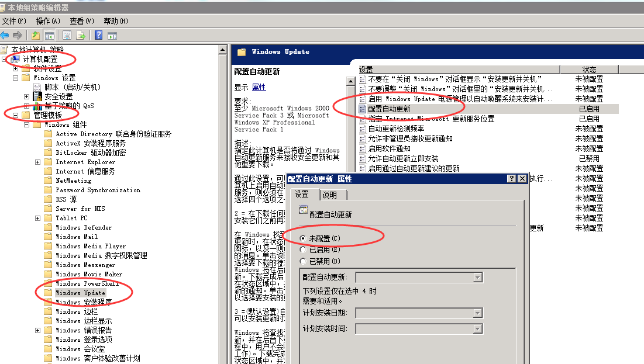Select the 自动更新检测频率 policy setting
The height and width of the screenshot is (364, 644).
coord(404,129)
